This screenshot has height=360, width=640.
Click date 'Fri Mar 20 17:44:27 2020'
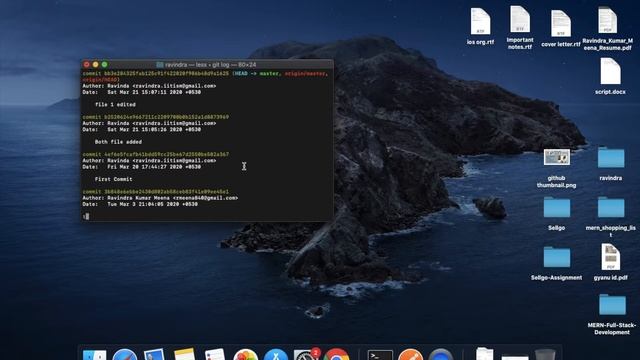click(x=144, y=167)
